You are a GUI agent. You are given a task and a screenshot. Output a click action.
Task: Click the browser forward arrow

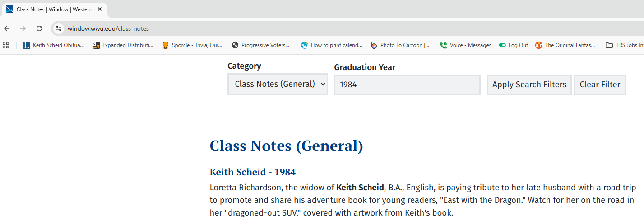23,28
